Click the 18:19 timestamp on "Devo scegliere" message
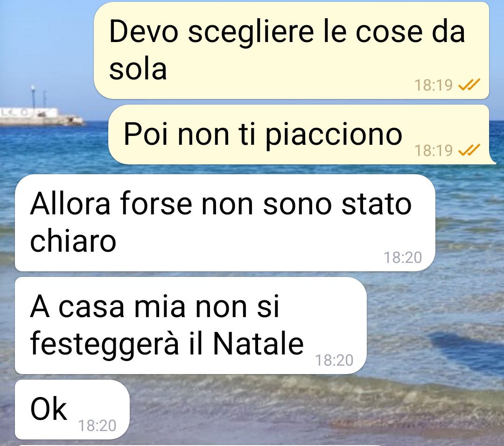504x446 pixels. pyautogui.click(x=433, y=85)
